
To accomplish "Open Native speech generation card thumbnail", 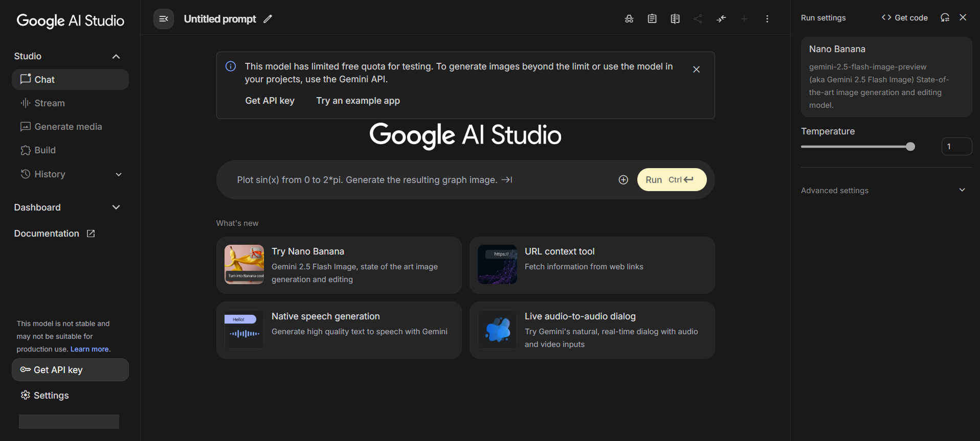I will pyautogui.click(x=244, y=330).
